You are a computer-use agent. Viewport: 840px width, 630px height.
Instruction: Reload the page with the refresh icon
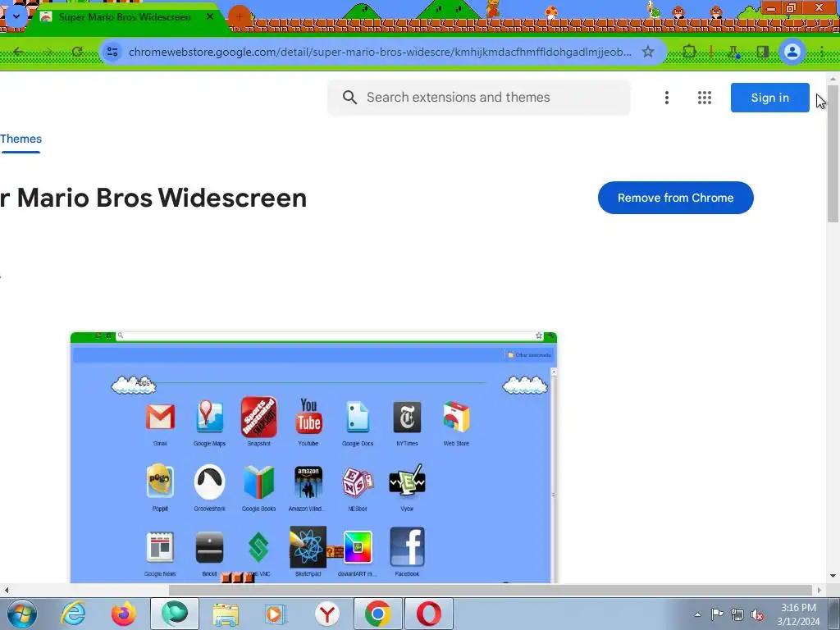[77, 52]
